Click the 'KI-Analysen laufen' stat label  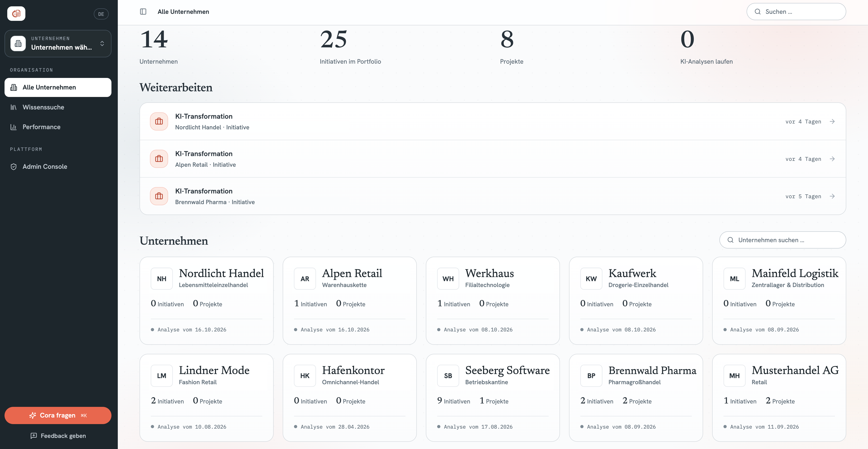[706, 61]
